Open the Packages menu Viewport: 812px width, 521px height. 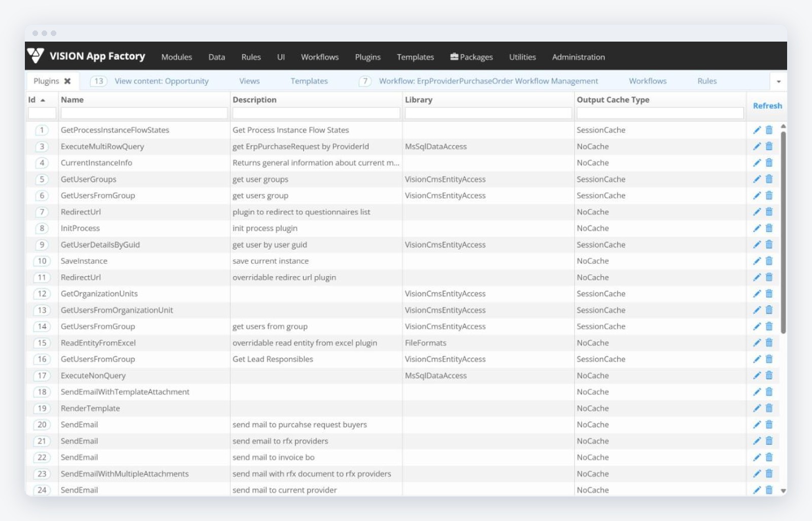[x=471, y=57]
